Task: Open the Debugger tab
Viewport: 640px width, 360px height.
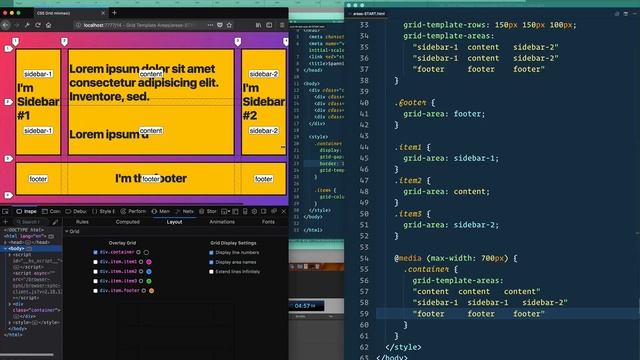Action: pyautogui.click(x=76, y=211)
